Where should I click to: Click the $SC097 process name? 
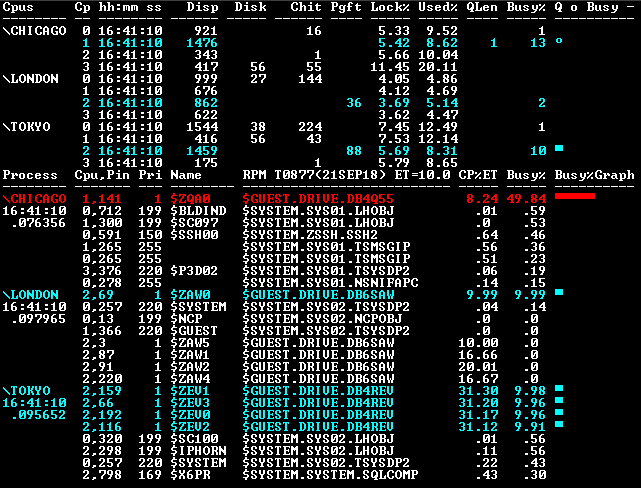[194, 223]
